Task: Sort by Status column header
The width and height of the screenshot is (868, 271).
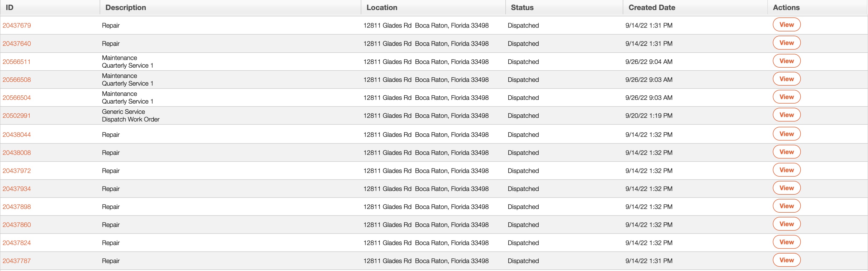Action: [x=522, y=7]
